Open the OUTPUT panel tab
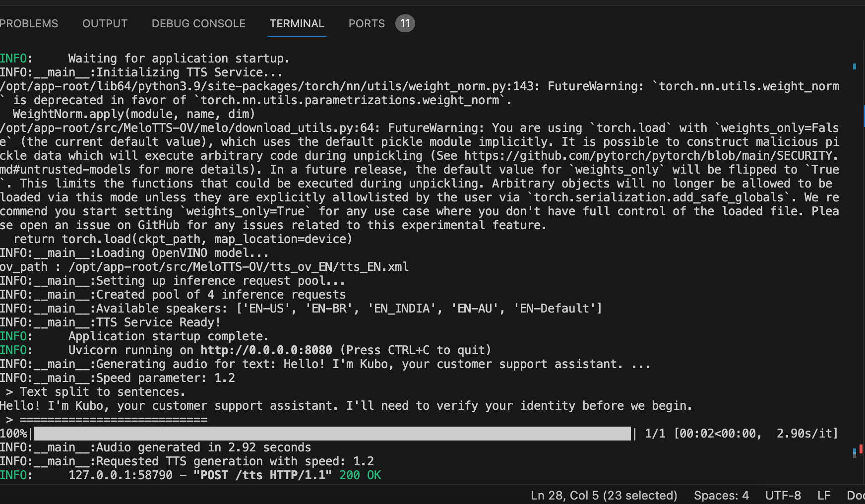This screenshot has width=865, height=504. [x=105, y=23]
